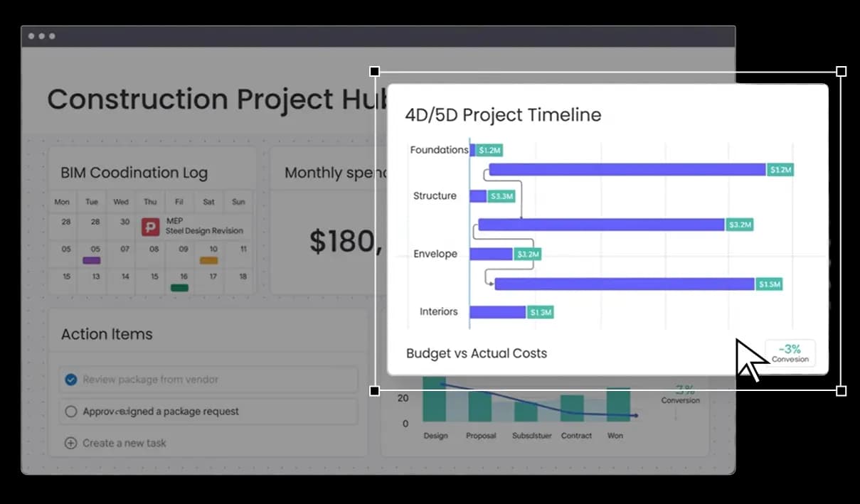Click the red MEP Steel Design Revision icon

(150, 227)
